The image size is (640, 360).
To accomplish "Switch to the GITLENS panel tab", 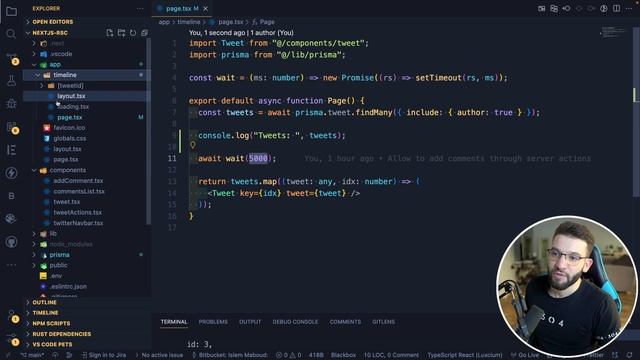I will tap(383, 322).
